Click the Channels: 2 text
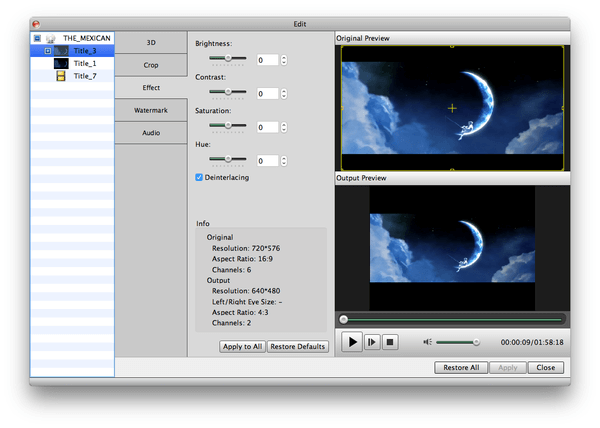Screen dimensions: 600x428 232,323
